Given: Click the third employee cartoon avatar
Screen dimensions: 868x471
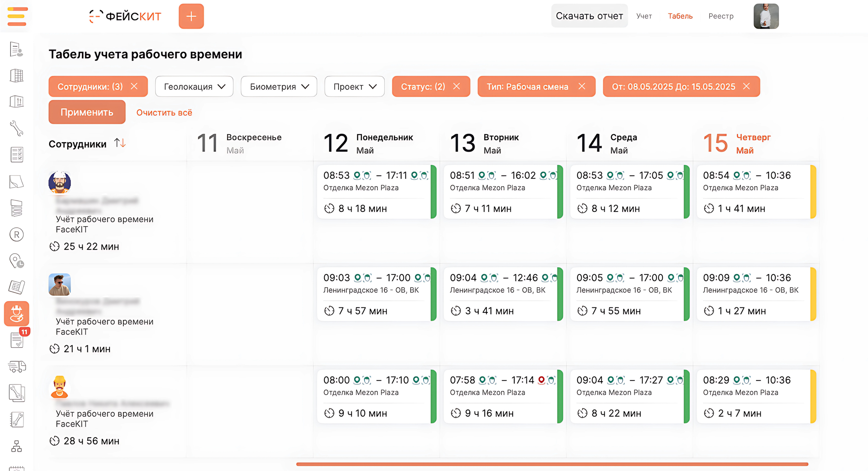Looking at the screenshot, I should point(60,387).
